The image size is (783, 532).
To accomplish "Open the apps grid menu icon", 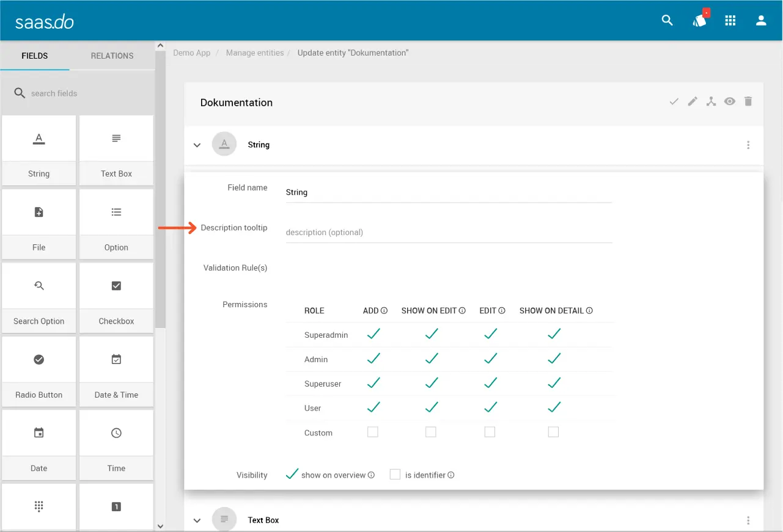I will tap(730, 21).
